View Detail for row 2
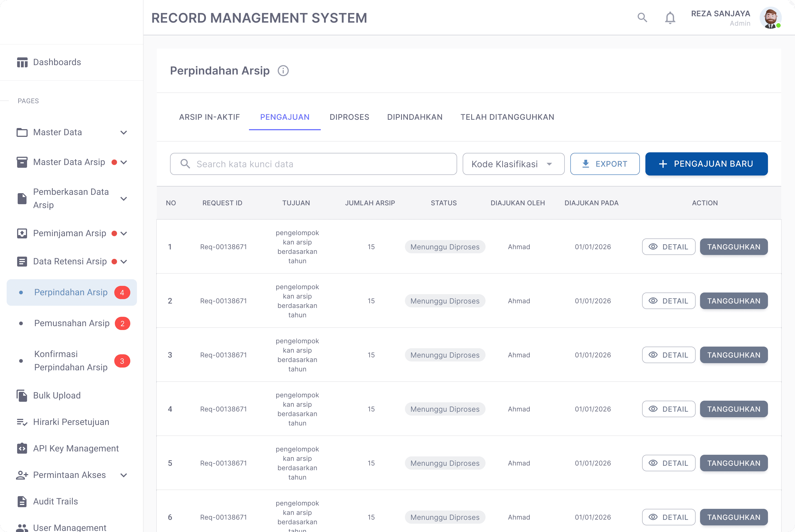This screenshot has width=795, height=532. tap(668, 301)
